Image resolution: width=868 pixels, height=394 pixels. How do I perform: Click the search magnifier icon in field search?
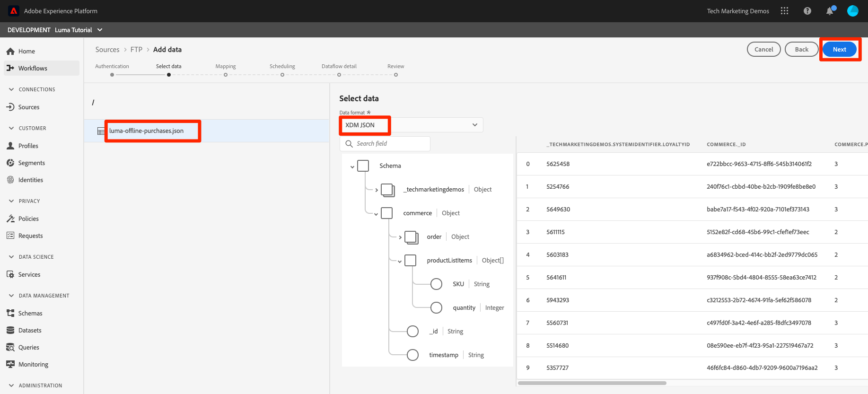[x=349, y=144]
